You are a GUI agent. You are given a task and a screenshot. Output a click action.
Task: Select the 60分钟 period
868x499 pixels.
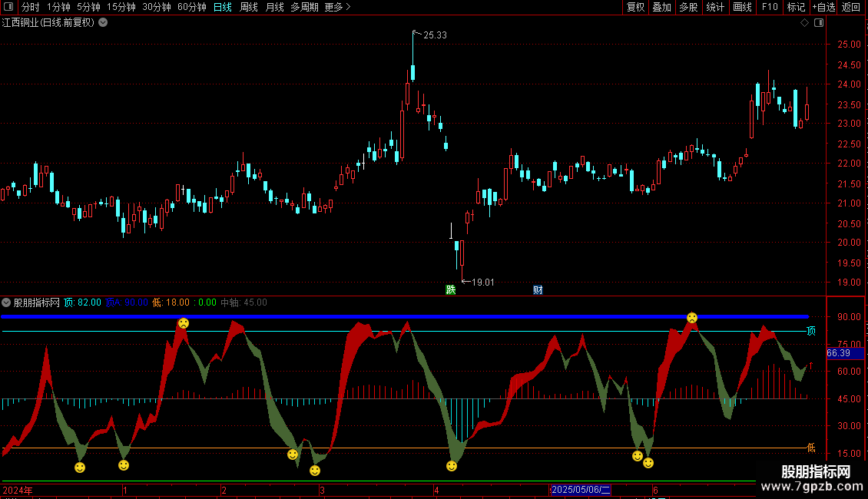point(192,7)
